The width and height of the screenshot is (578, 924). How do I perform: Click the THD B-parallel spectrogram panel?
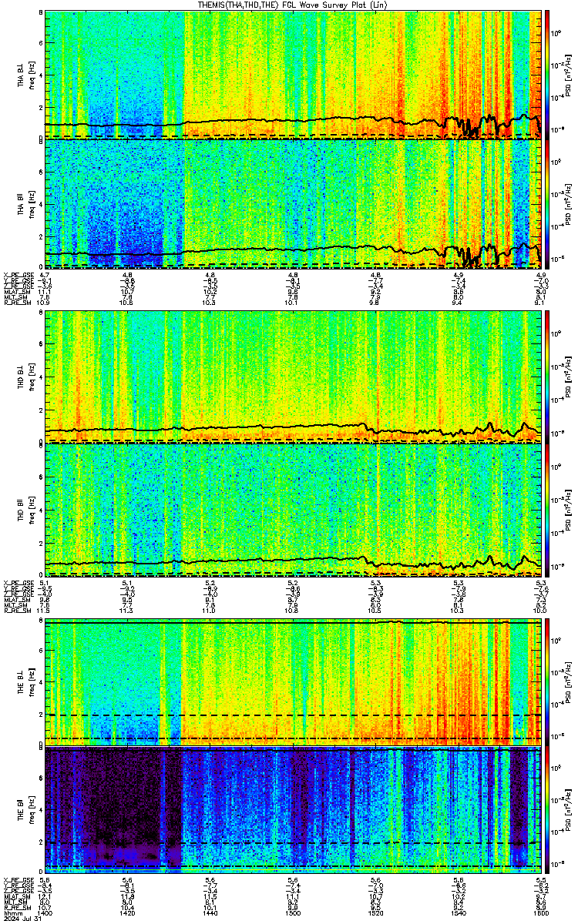click(x=294, y=510)
